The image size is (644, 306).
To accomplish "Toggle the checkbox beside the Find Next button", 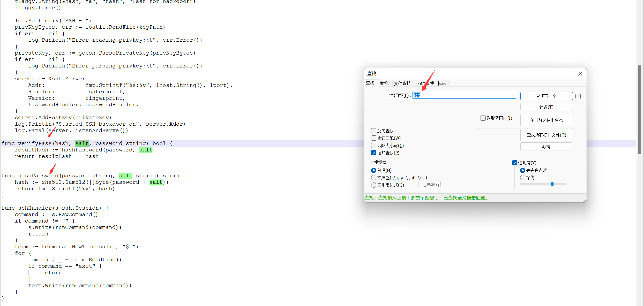I will (x=578, y=96).
